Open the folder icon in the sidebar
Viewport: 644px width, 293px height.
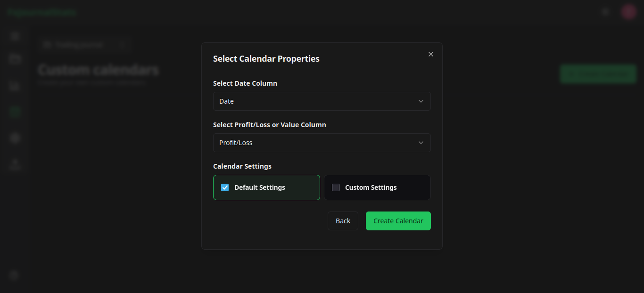click(14, 58)
